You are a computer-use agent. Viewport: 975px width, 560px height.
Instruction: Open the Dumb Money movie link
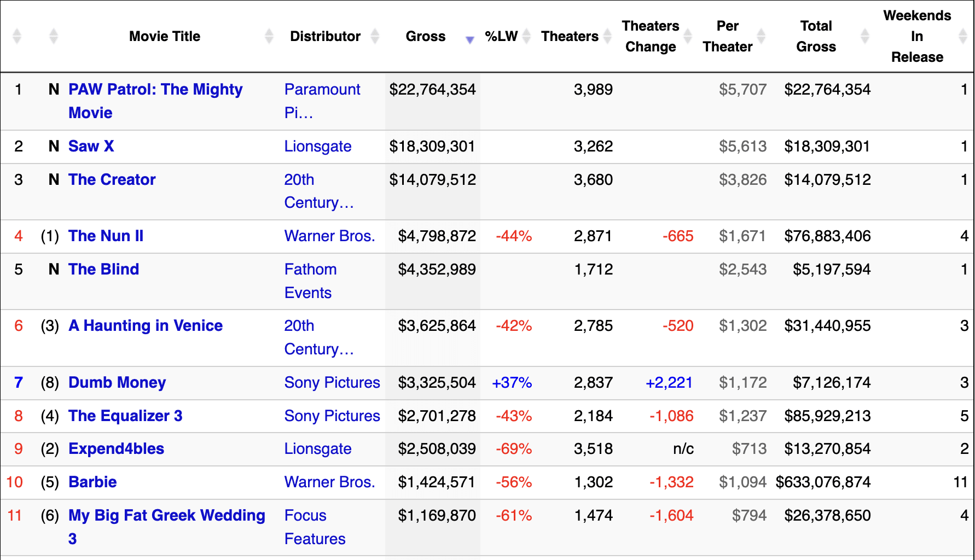[117, 382]
